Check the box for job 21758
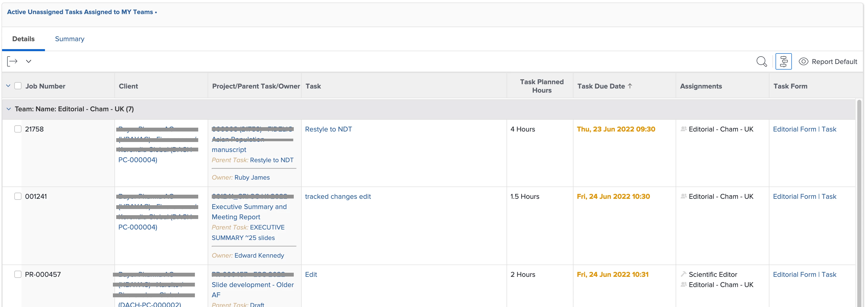 tap(18, 129)
